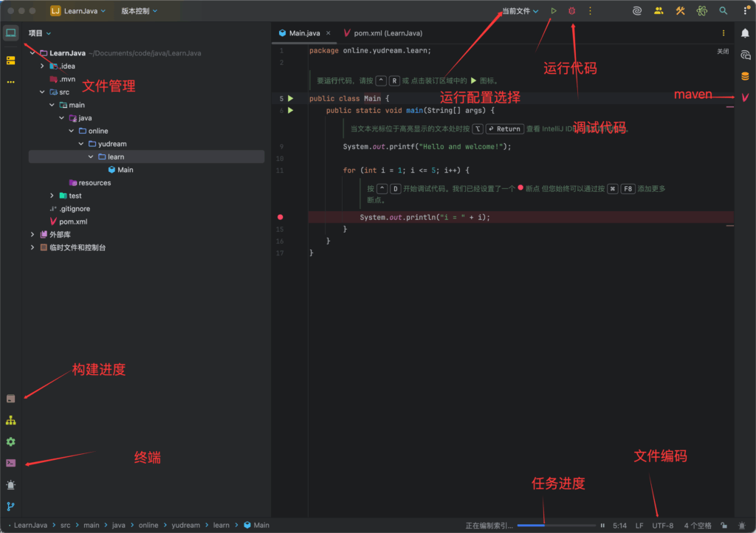Expand the 外部库 tree node
Viewport: 756px width, 533px height.
(x=32, y=235)
